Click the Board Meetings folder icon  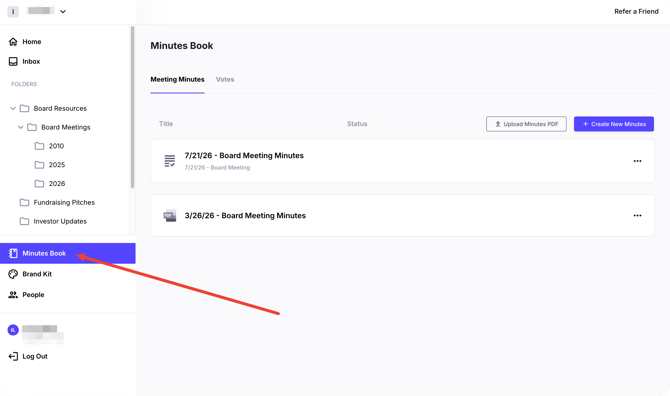tap(32, 127)
